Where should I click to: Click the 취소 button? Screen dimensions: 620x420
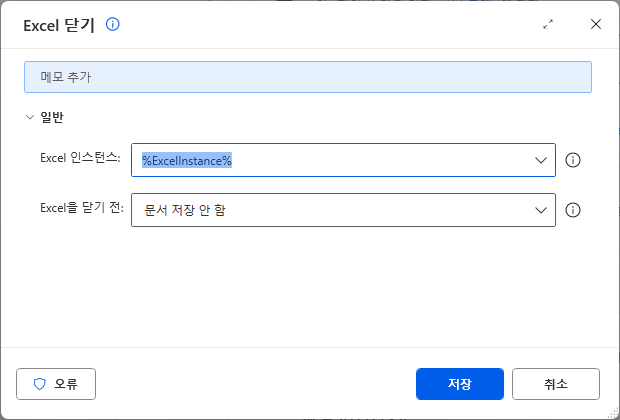click(x=556, y=384)
